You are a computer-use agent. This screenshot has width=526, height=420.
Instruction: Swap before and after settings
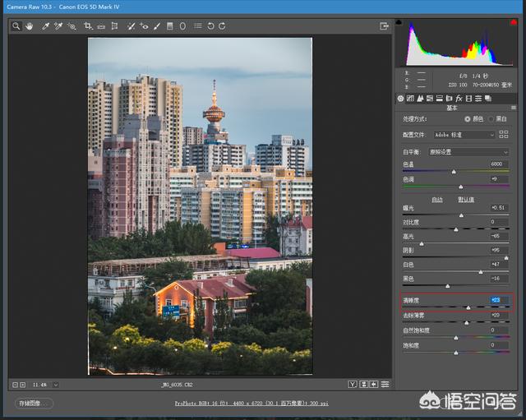click(x=363, y=385)
